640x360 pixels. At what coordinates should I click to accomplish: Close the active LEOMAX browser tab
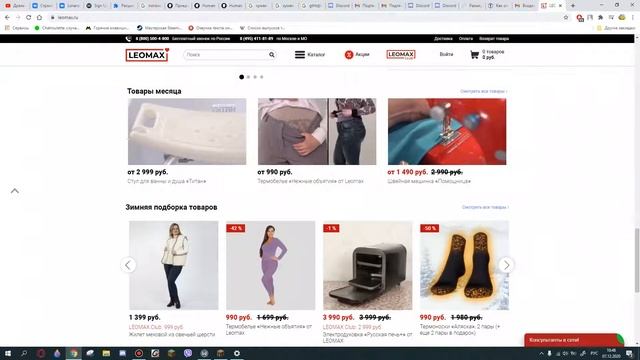[x=560, y=6]
